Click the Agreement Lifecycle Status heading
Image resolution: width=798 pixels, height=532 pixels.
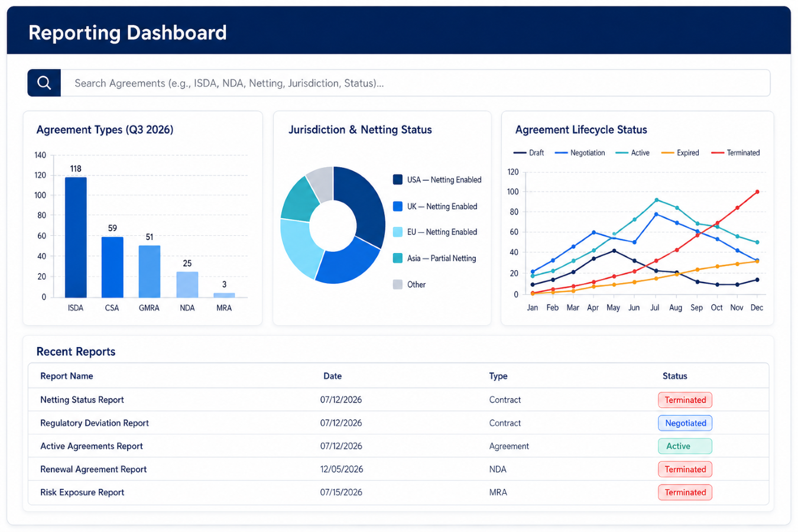click(x=581, y=129)
